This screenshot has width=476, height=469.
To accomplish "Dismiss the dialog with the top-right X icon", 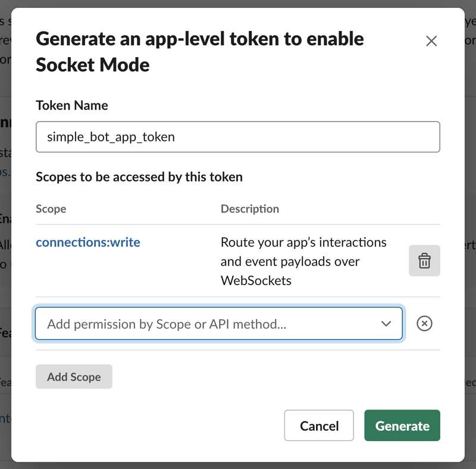I will [x=431, y=41].
